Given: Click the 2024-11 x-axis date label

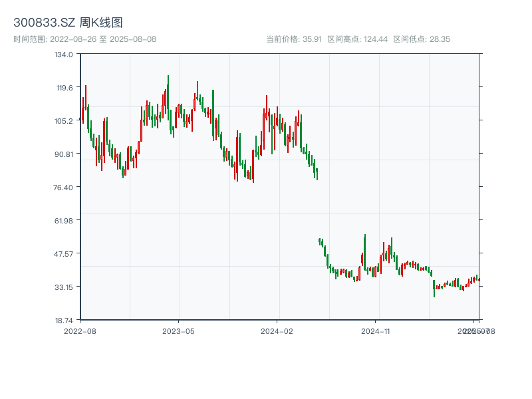Looking at the screenshot, I should [x=376, y=331].
